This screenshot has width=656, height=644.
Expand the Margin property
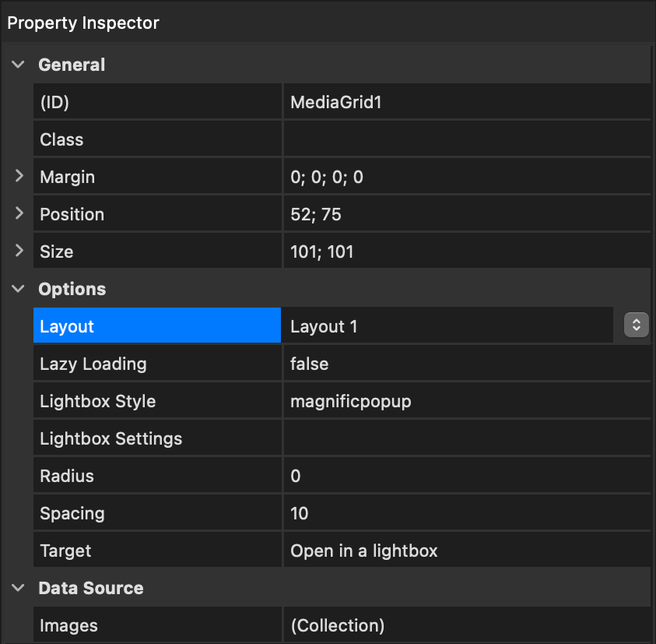[19, 176]
